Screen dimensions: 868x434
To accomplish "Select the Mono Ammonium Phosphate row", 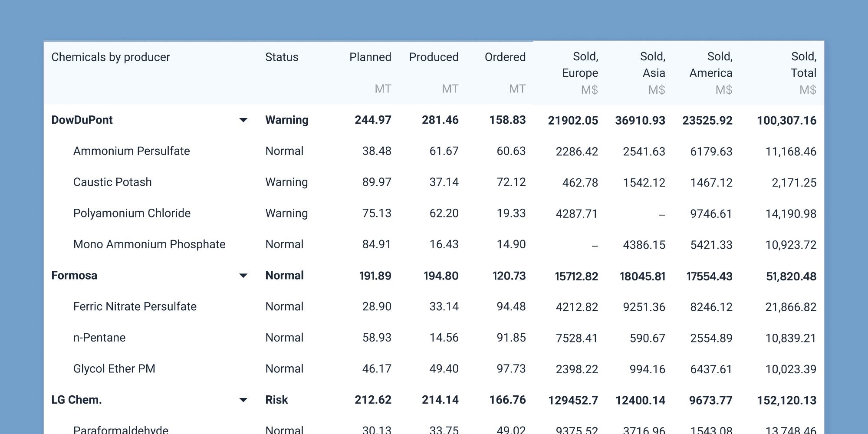I will pyautogui.click(x=434, y=244).
